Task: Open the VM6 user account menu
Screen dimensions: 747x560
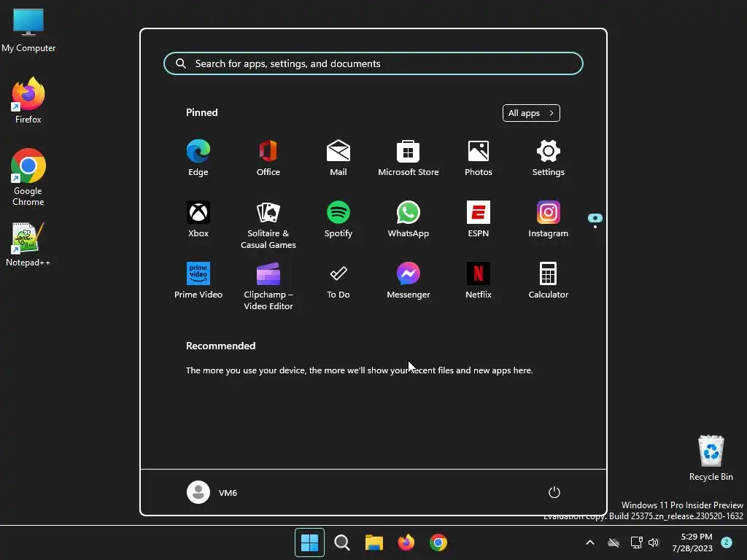Action: [212, 492]
